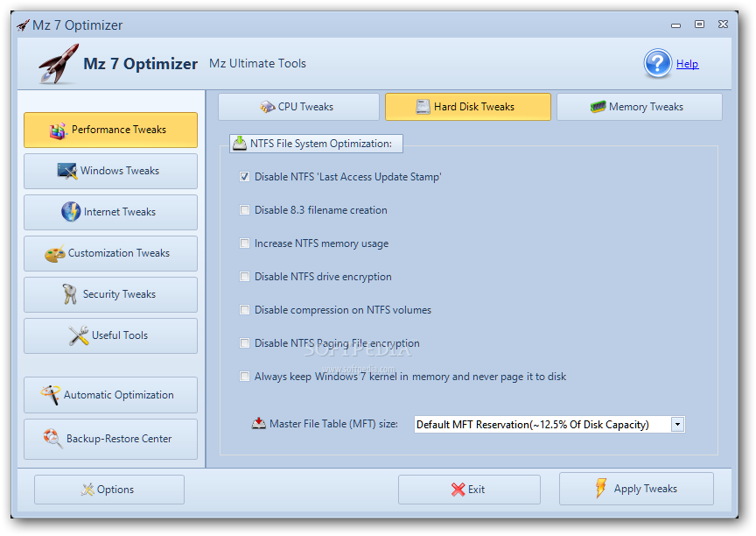The height and width of the screenshot is (536, 756).
Task: Close the Mz 7 Optimizer window
Action: pyautogui.click(x=723, y=25)
